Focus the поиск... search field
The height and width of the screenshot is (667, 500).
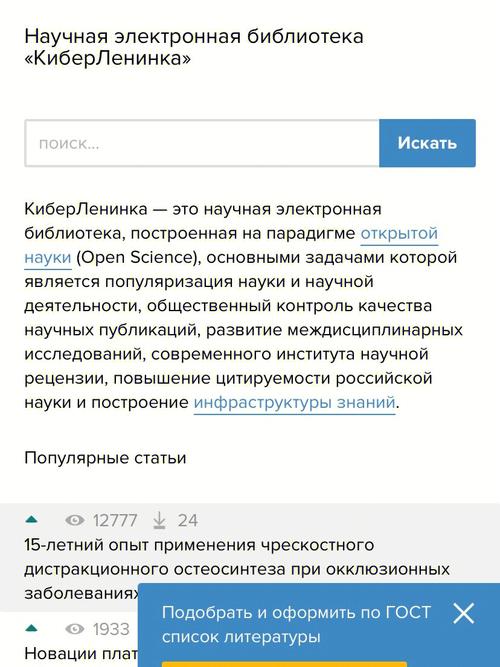202,143
